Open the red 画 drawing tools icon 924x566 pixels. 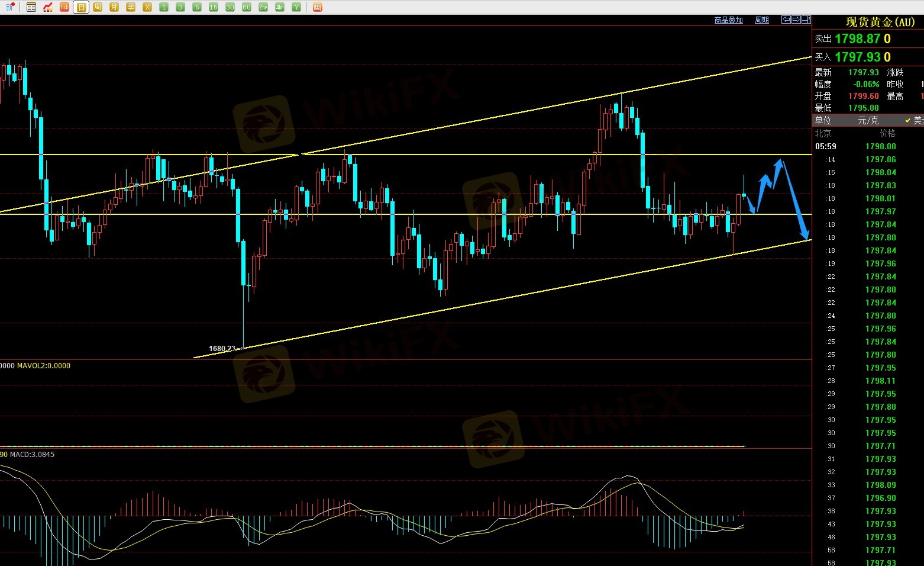tap(318, 7)
